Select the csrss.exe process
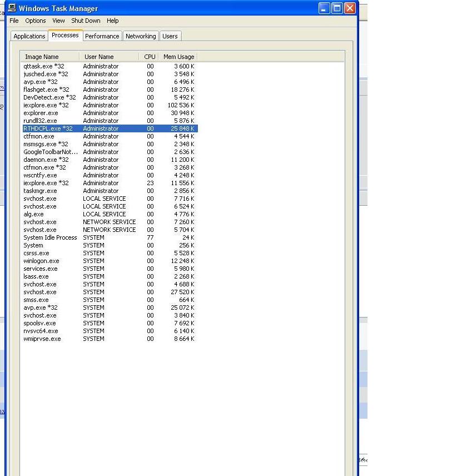 (x=110, y=253)
